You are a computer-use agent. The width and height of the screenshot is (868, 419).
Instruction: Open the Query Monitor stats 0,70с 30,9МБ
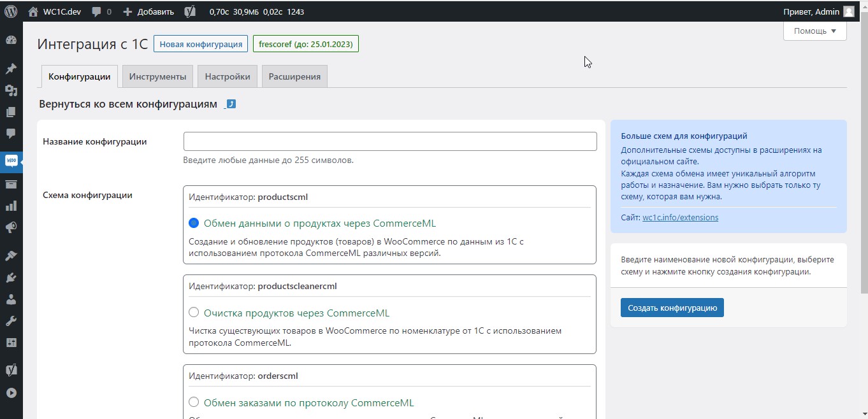(x=256, y=11)
